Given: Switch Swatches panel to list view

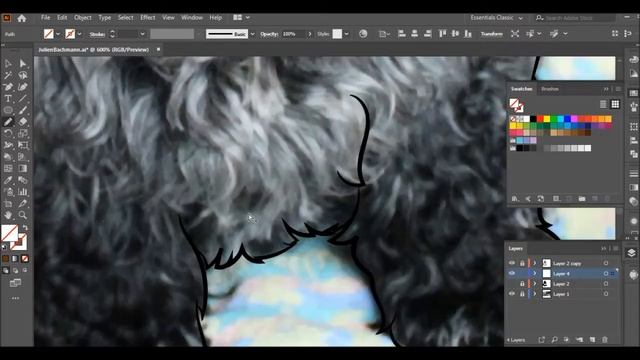Looking at the screenshot, I should click(603, 104).
